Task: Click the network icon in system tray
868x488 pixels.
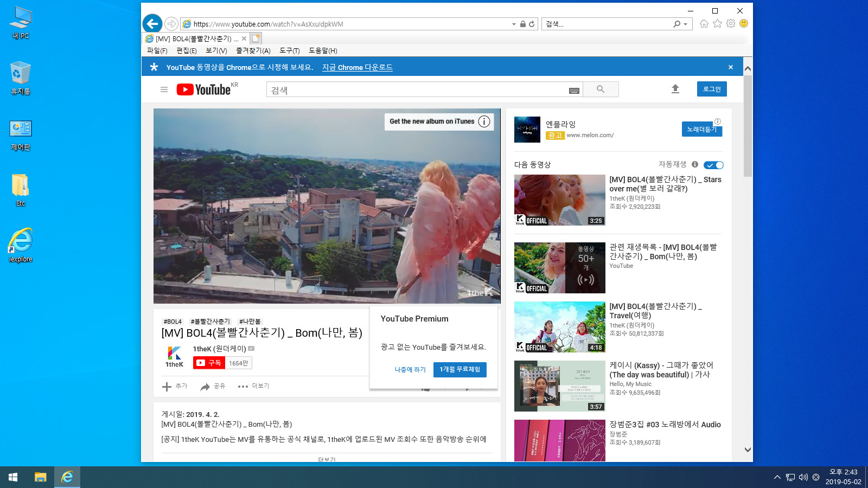Action: coord(790,477)
